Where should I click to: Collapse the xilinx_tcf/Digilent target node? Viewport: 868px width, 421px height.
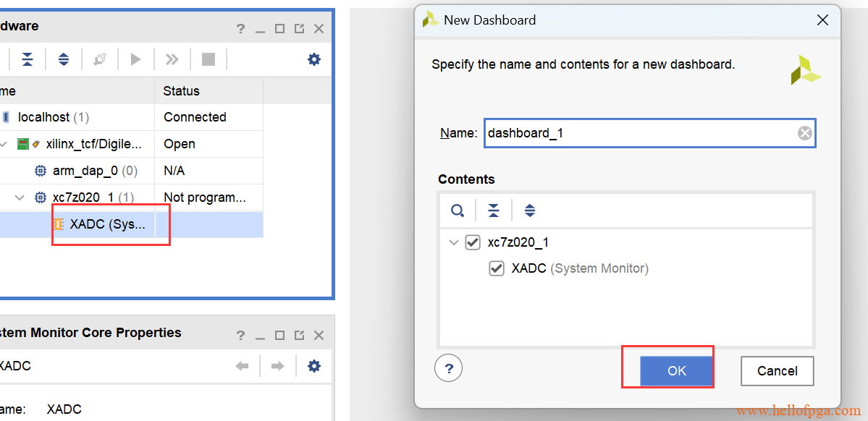[x=4, y=144]
